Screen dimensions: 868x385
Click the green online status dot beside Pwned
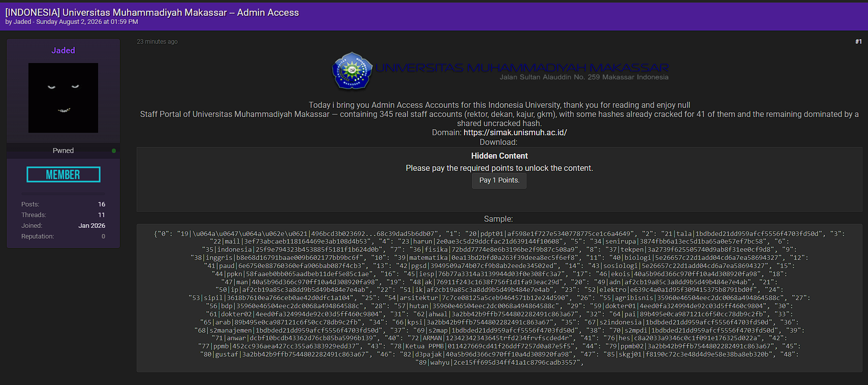[x=114, y=151]
